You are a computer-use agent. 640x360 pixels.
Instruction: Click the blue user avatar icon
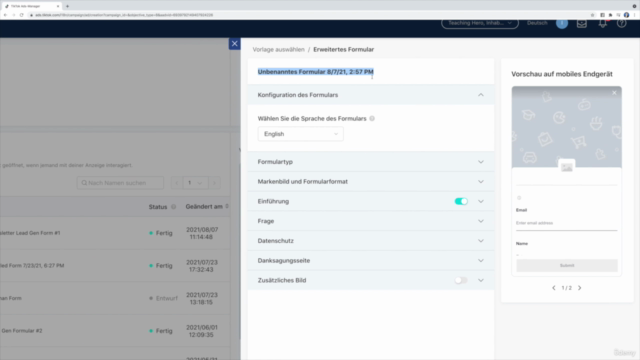[x=562, y=23]
